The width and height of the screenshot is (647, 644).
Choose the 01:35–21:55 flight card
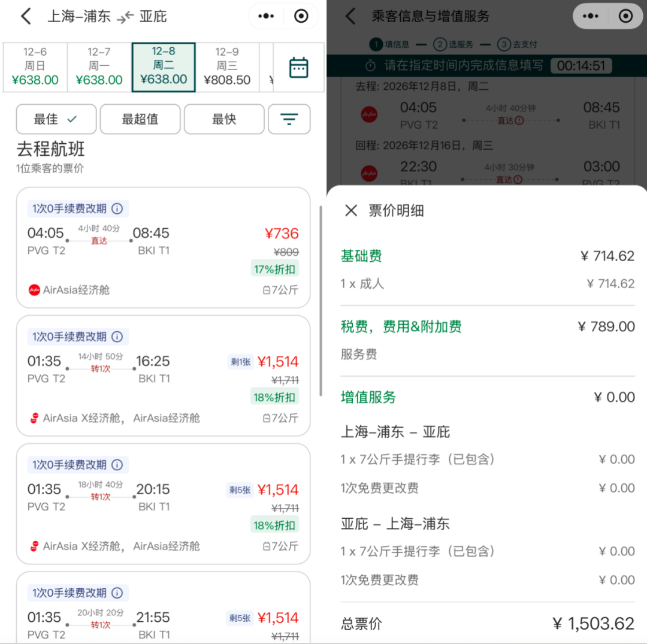[x=163, y=607]
